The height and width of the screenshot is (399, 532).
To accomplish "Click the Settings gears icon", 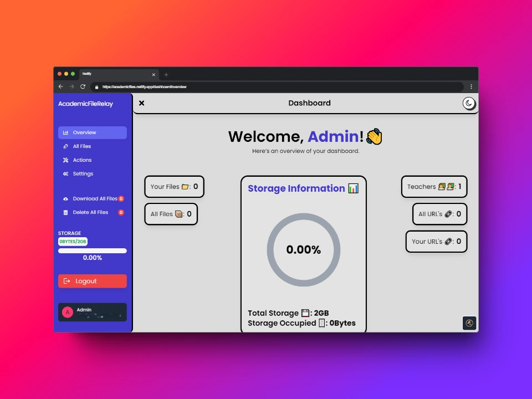I will (x=65, y=174).
